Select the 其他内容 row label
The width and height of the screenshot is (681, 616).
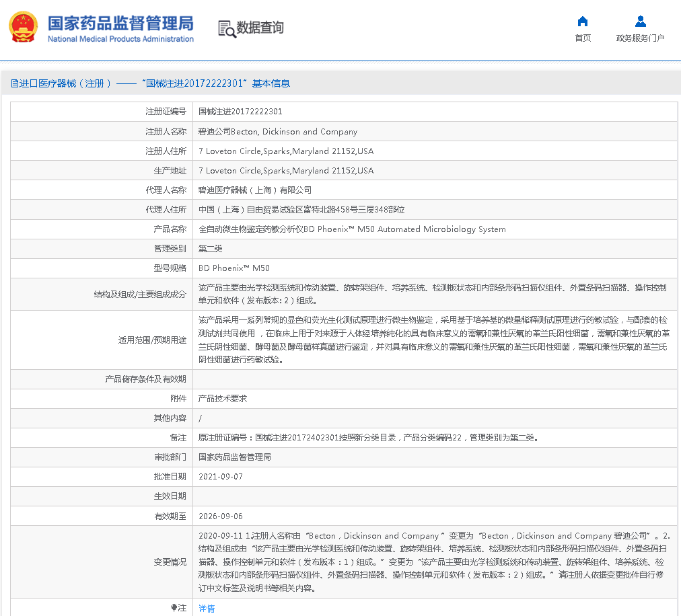170,418
